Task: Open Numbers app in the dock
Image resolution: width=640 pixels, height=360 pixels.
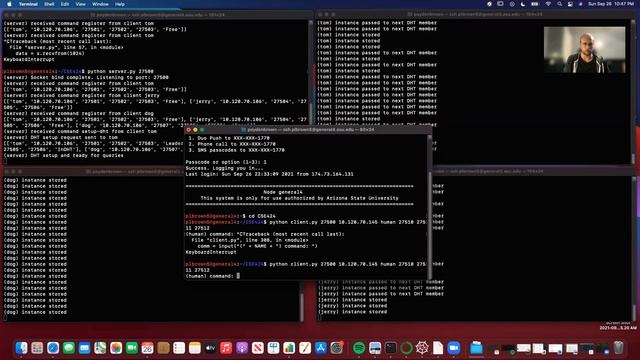Action: click(289, 348)
